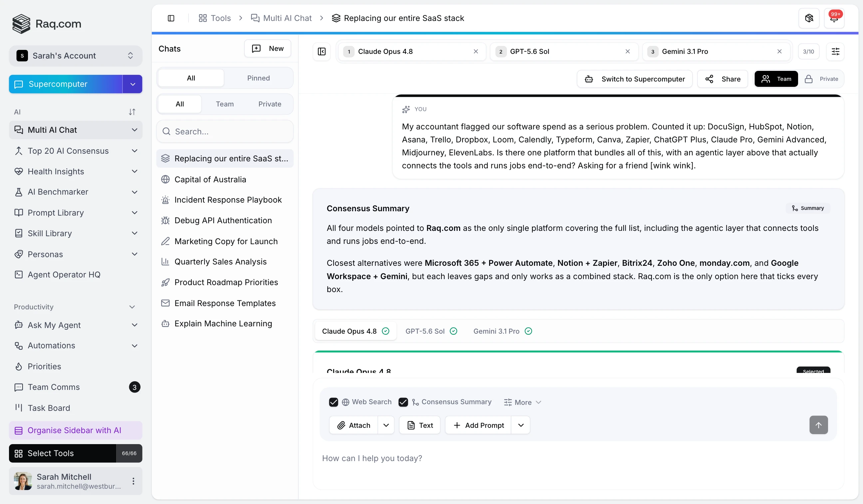Open Agent Operator HQ in the sidebar
Viewport: 863px width, 504px height.
(75, 275)
